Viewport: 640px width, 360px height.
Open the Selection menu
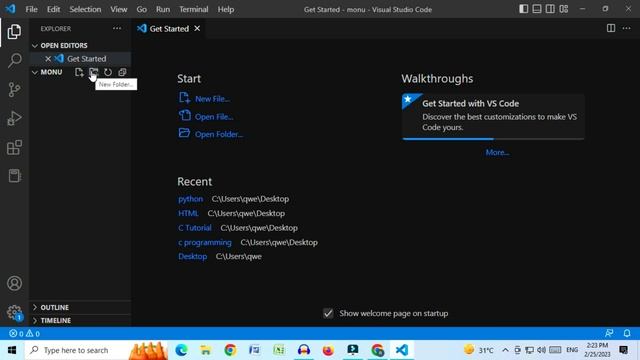85,9
